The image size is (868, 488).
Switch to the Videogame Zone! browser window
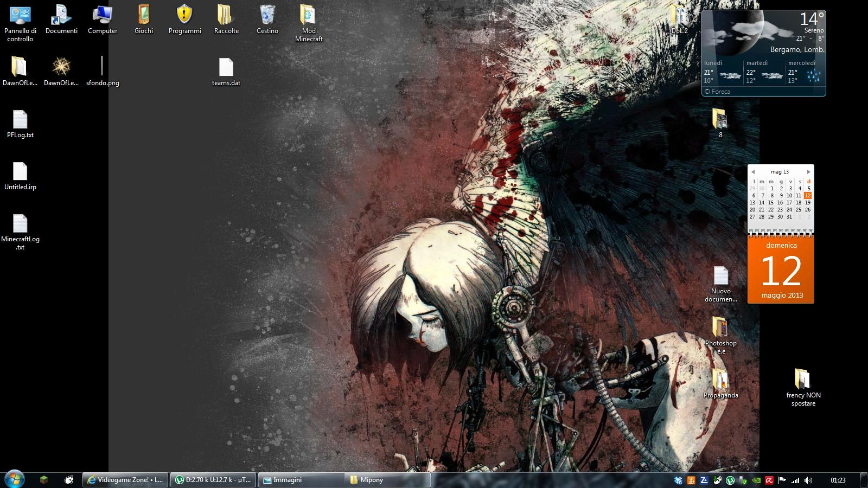(x=125, y=480)
